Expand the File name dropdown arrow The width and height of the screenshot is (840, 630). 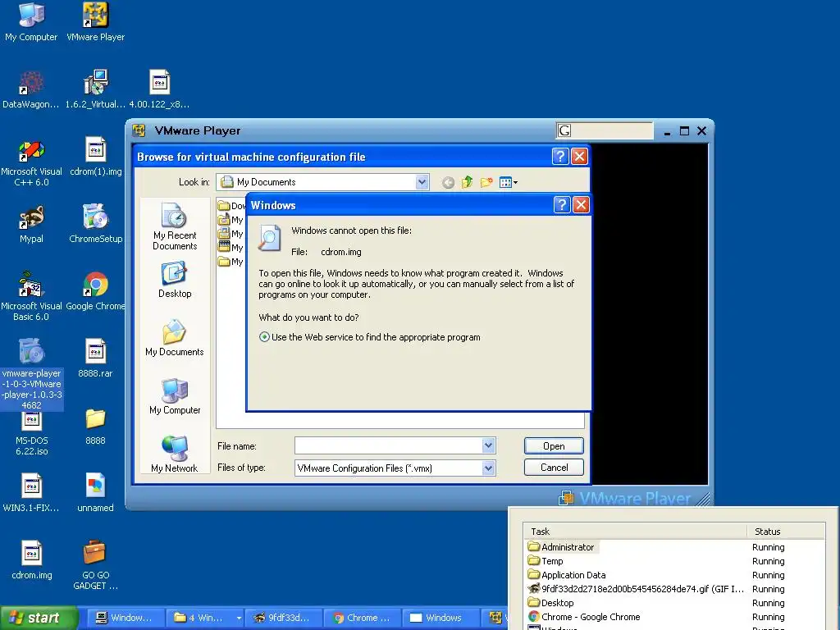[x=488, y=445]
